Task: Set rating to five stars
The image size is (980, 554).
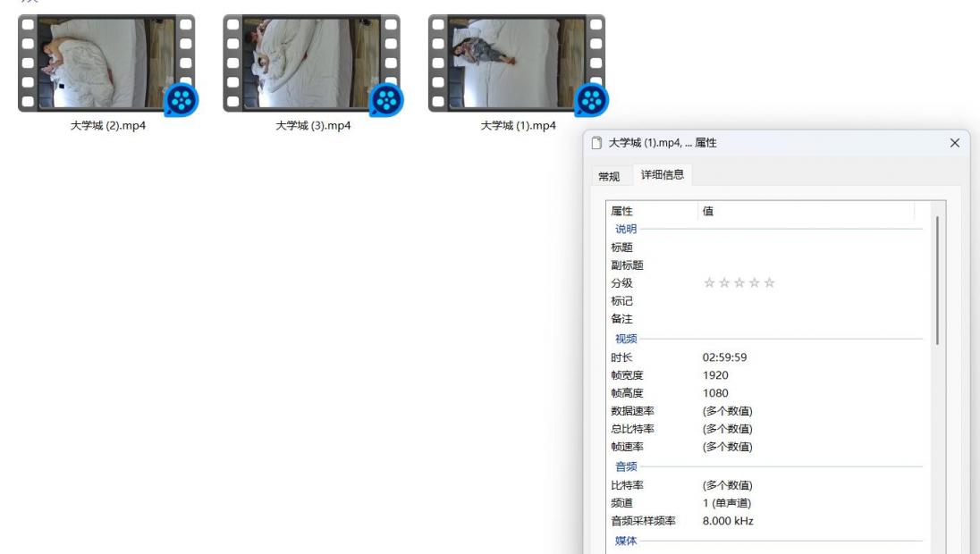Action: click(769, 283)
